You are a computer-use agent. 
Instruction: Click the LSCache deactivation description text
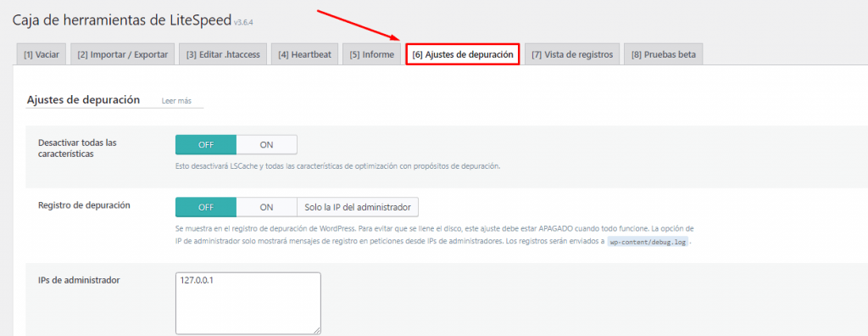pos(337,166)
